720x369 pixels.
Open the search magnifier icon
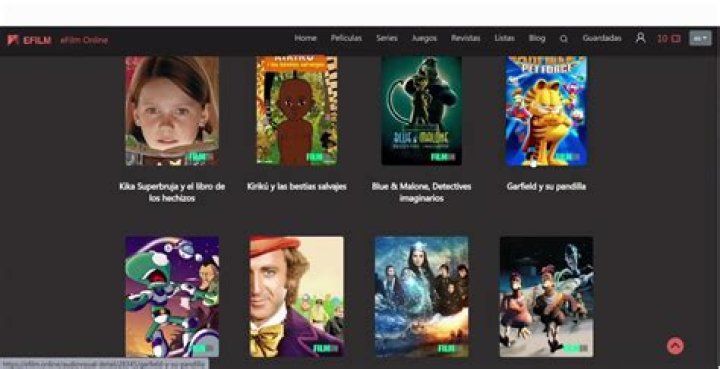[564, 39]
